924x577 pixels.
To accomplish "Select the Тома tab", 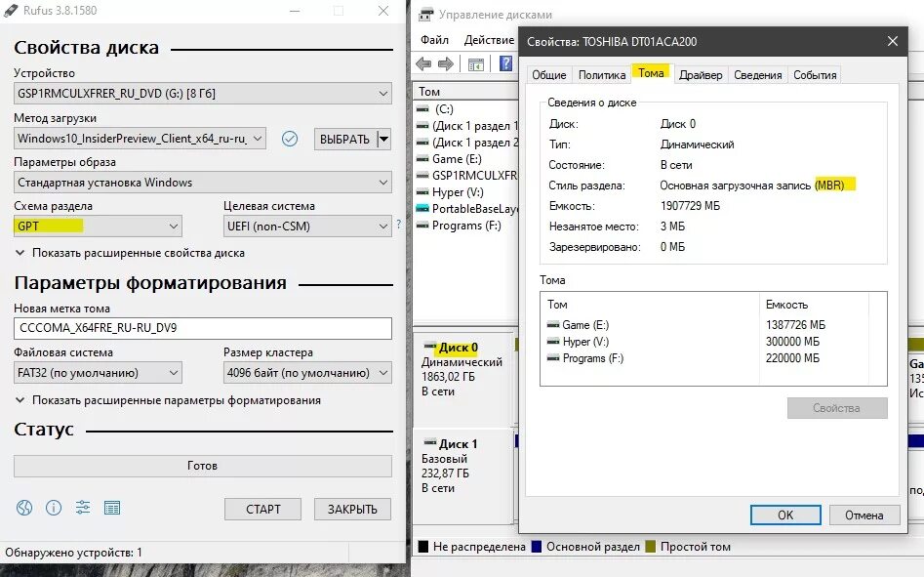I will tap(651, 73).
